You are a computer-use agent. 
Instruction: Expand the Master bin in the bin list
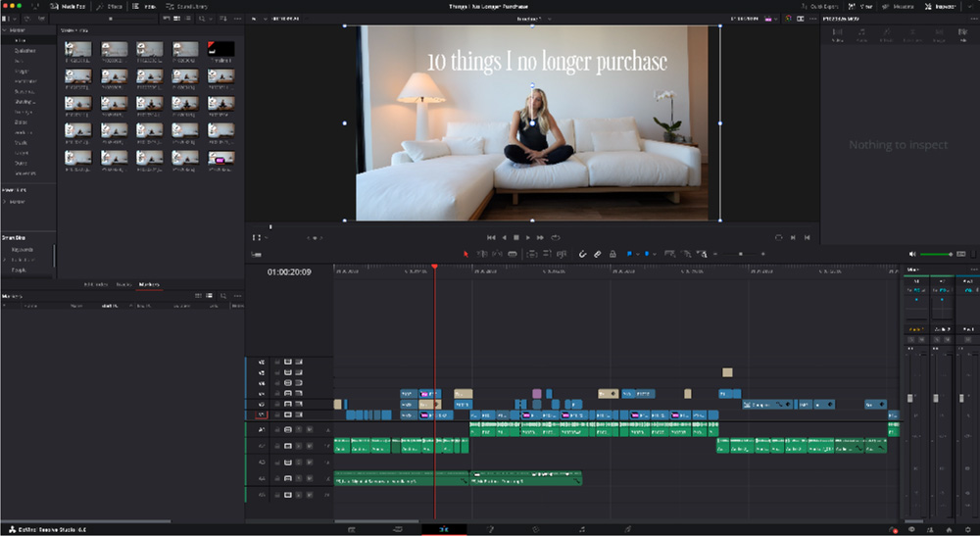tap(5, 201)
